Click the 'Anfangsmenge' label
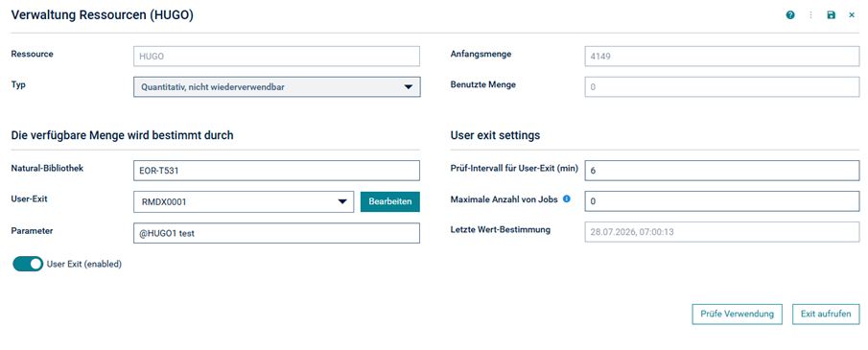This screenshot has width=868, height=350. click(x=481, y=55)
